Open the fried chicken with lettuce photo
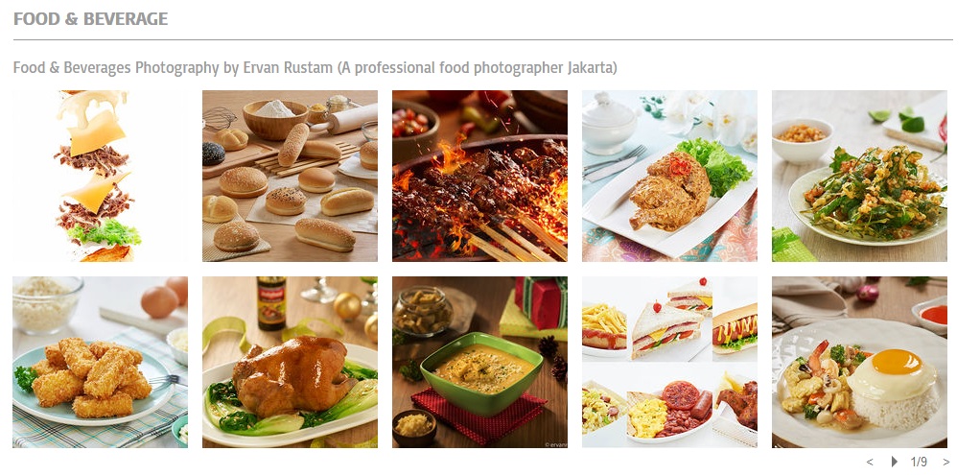This screenshot has width=980, height=475. pyautogui.click(x=669, y=176)
